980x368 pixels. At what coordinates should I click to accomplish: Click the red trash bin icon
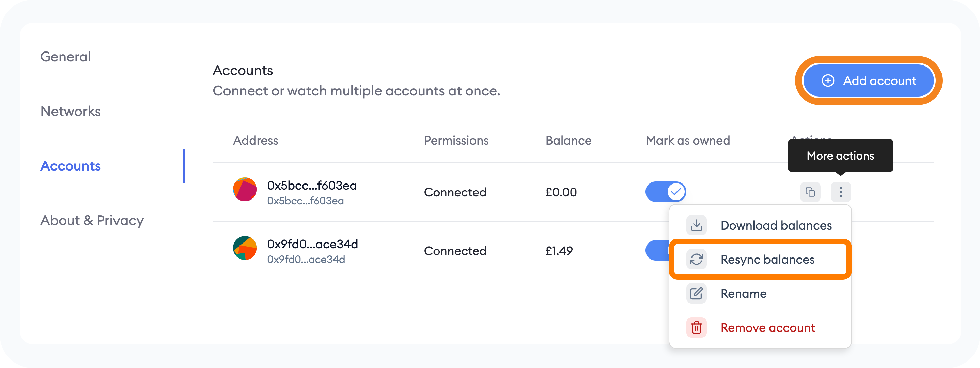tap(696, 328)
